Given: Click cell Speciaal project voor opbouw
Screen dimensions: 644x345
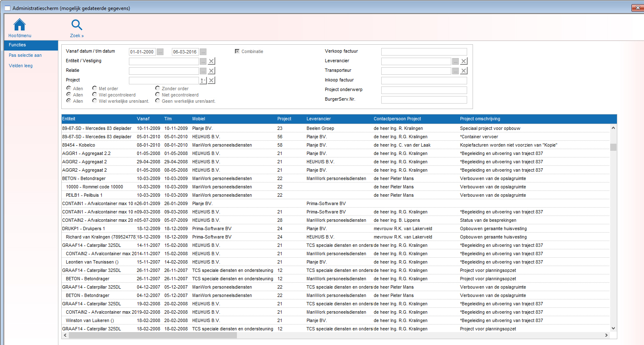Looking at the screenshot, I should pyautogui.click(x=490, y=128).
